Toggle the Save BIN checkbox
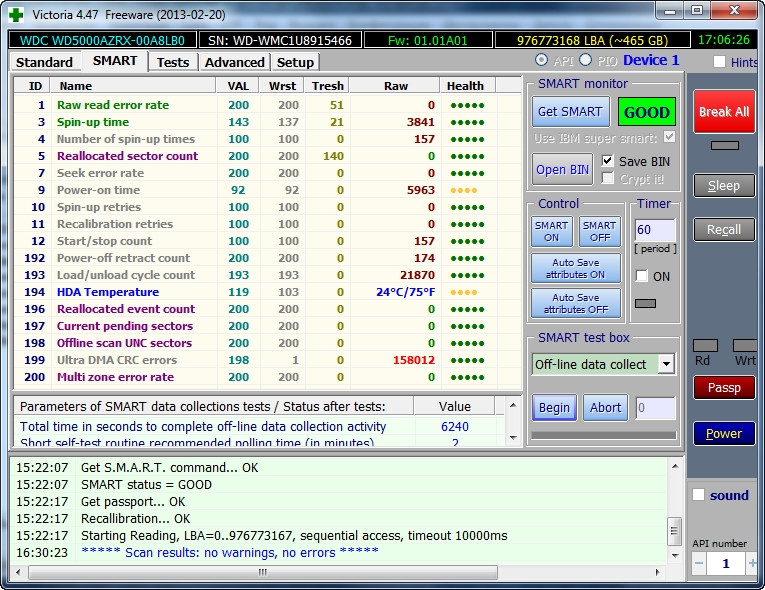The image size is (765, 590). click(x=608, y=161)
